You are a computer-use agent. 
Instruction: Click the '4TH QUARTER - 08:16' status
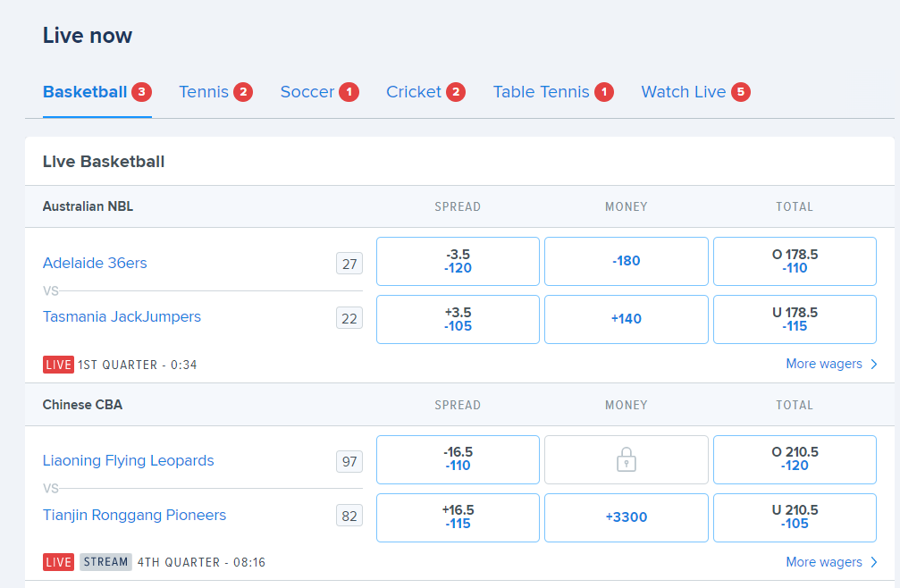pyautogui.click(x=201, y=562)
